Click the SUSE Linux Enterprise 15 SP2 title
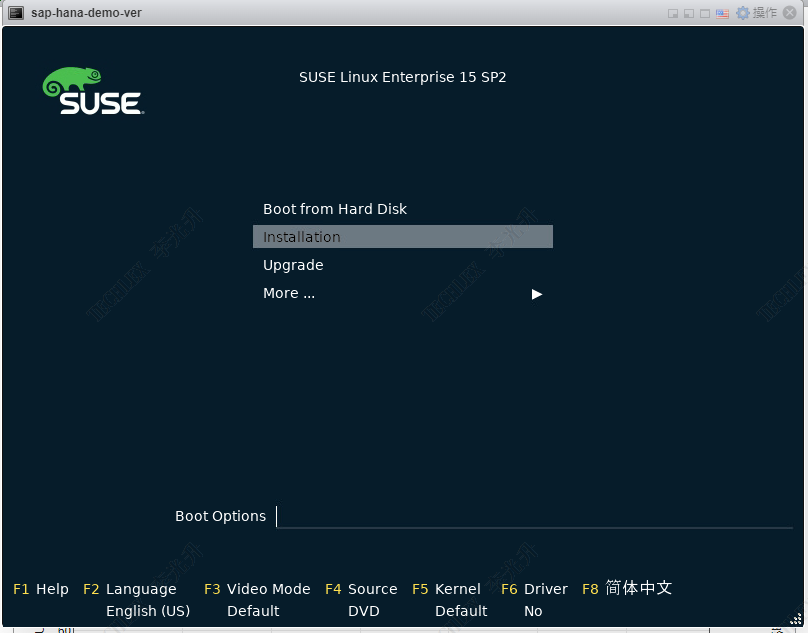This screenshot has width=808, height=633. [x=402, y=77]
